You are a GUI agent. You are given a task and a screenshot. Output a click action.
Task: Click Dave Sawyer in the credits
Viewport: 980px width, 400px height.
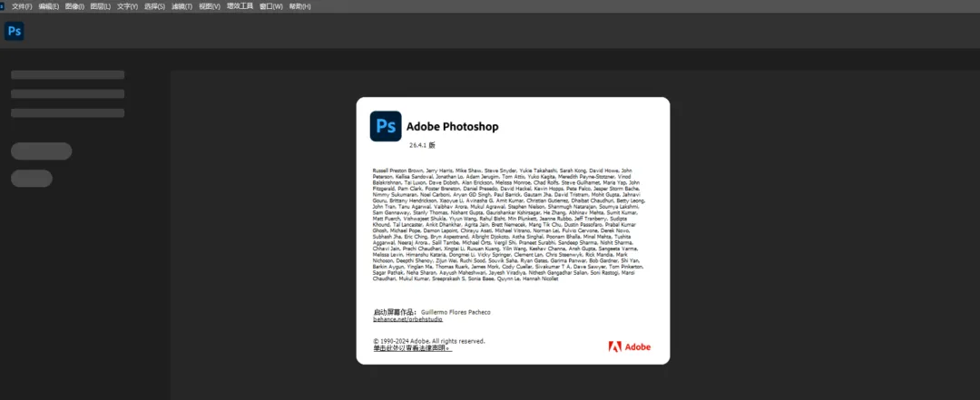tap(590, 267)
